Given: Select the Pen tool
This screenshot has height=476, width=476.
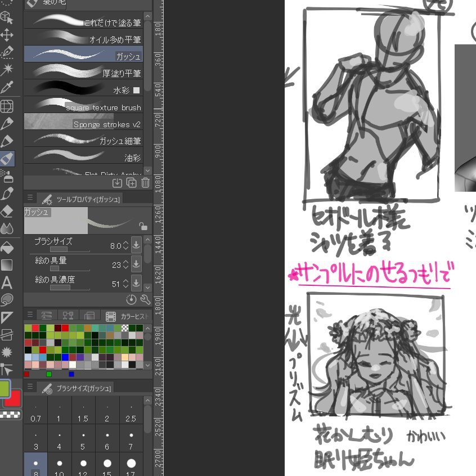Looking at the screenshot, I should tap(7, 124).
